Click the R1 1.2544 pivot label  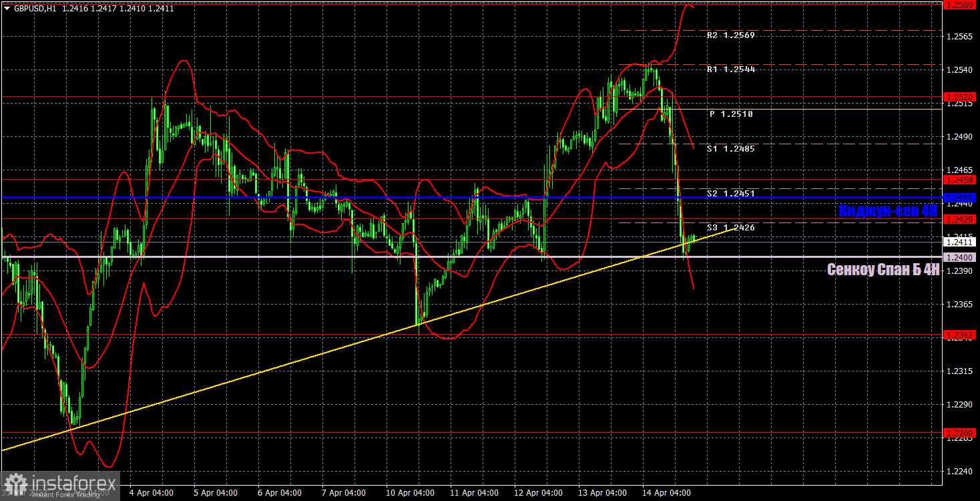731,69
